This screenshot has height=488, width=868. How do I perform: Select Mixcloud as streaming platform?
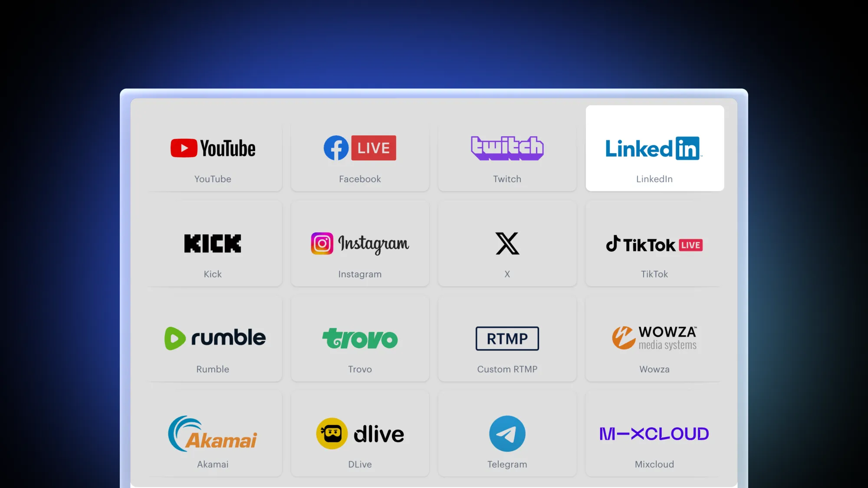point(654,433)
